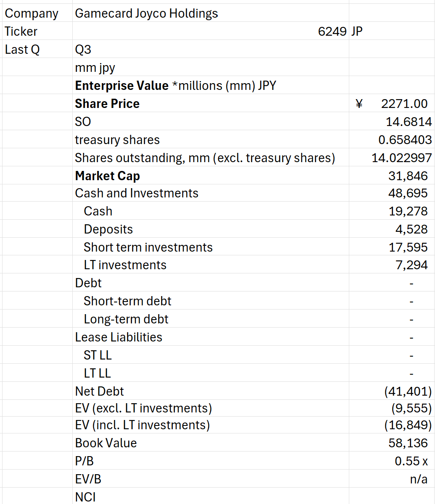Select the 'Ticker' label cell
Screen dimensions: 435x504
pyautogui.click(x=21, y=31)
